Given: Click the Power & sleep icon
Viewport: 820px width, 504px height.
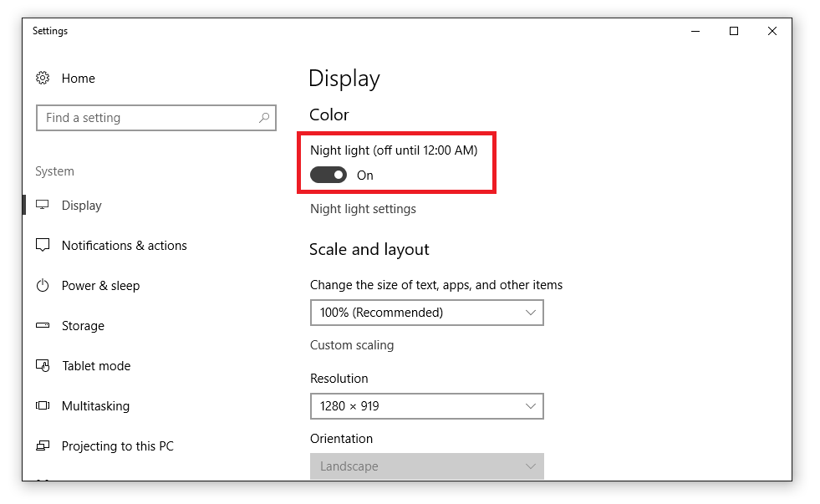Looking at the screenshot, I should tap(43, 286).
